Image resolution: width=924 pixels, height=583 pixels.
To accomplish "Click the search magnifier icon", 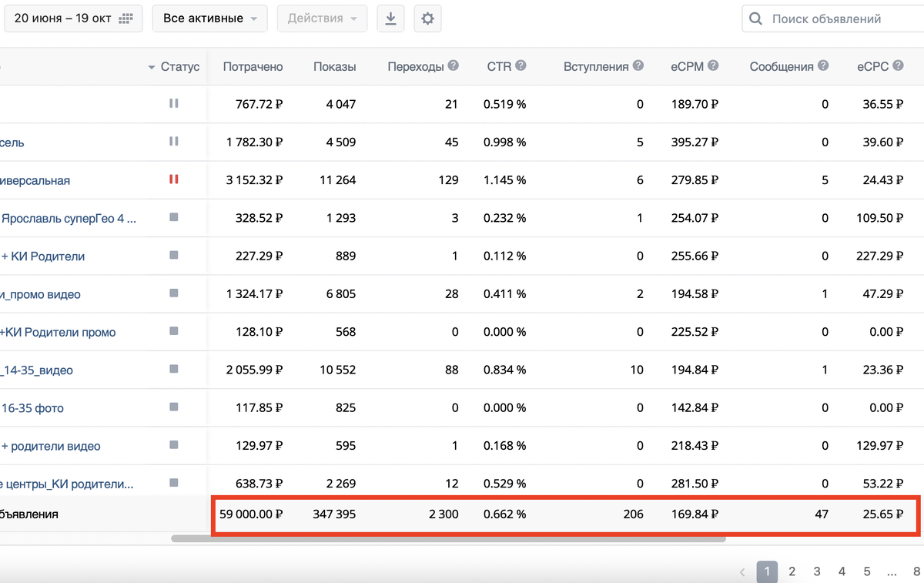I will [x=756, y=18].
